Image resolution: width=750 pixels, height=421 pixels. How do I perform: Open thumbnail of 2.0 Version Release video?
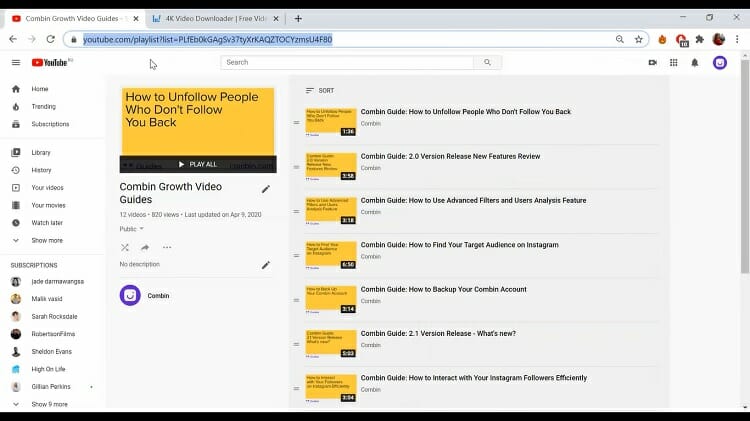[331, 166]
